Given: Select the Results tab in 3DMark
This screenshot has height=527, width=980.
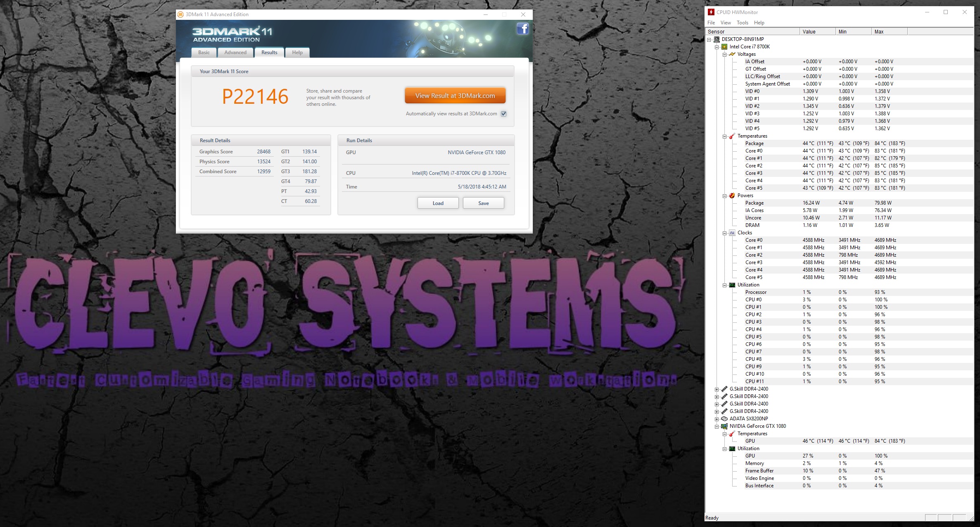Looking at the screenshot, I should click(269, 52).
